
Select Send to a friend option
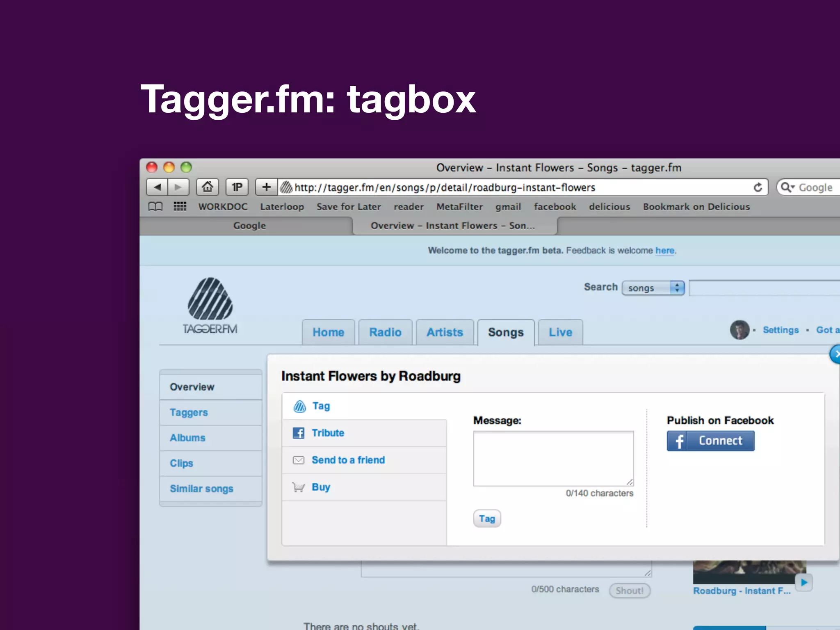[364, 460]
